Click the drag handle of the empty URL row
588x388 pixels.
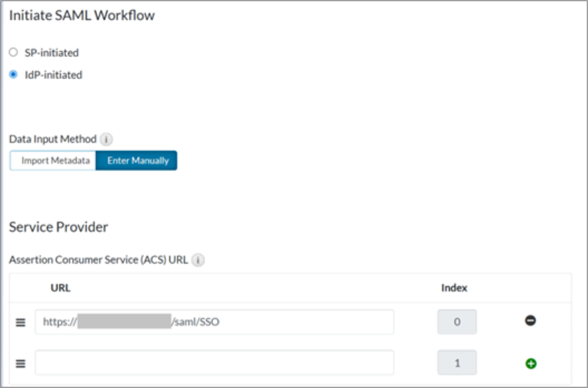coord(21,363)
